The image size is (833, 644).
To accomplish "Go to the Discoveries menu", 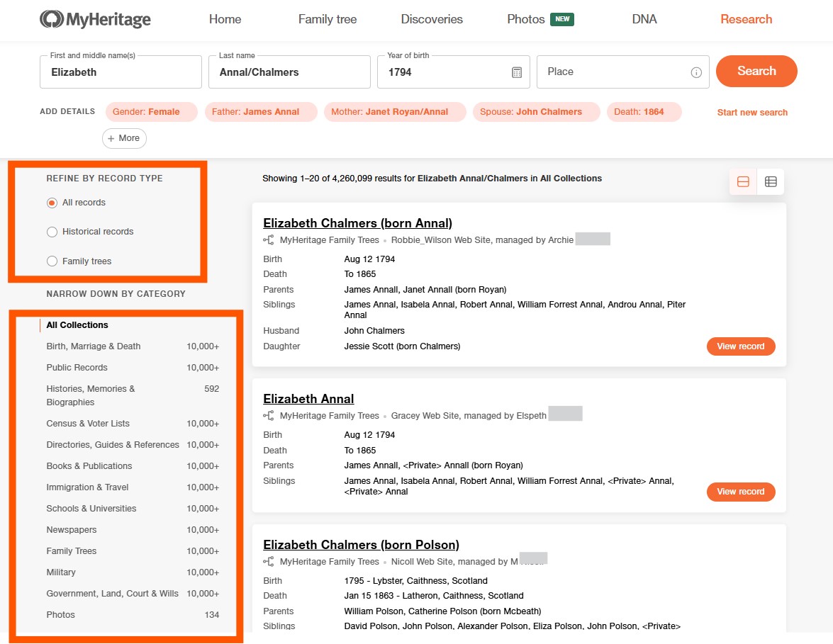I will pyautogui.click(x=431, y=19).
